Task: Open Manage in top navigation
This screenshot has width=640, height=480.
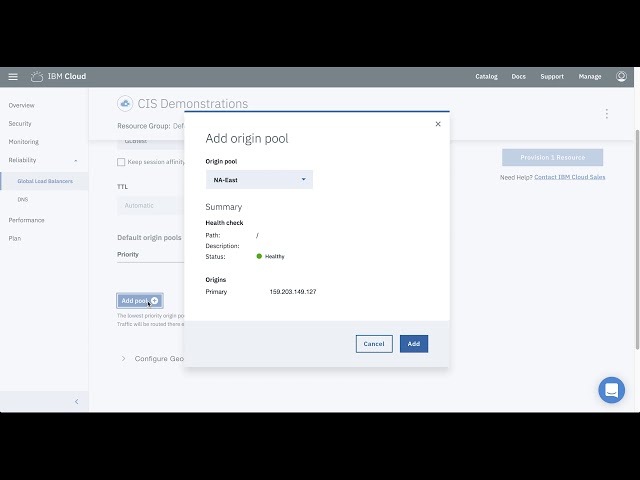Action: point(590,76)
